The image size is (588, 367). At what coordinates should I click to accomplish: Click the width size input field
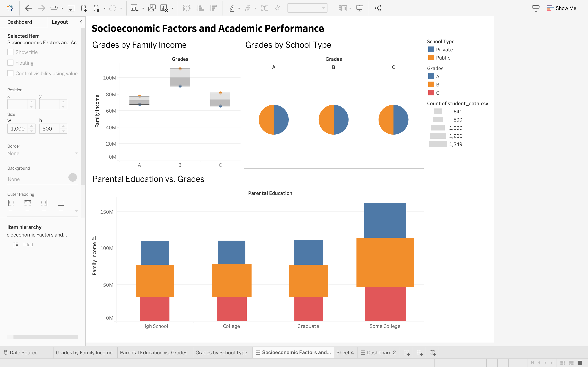(x=18, y=129)
